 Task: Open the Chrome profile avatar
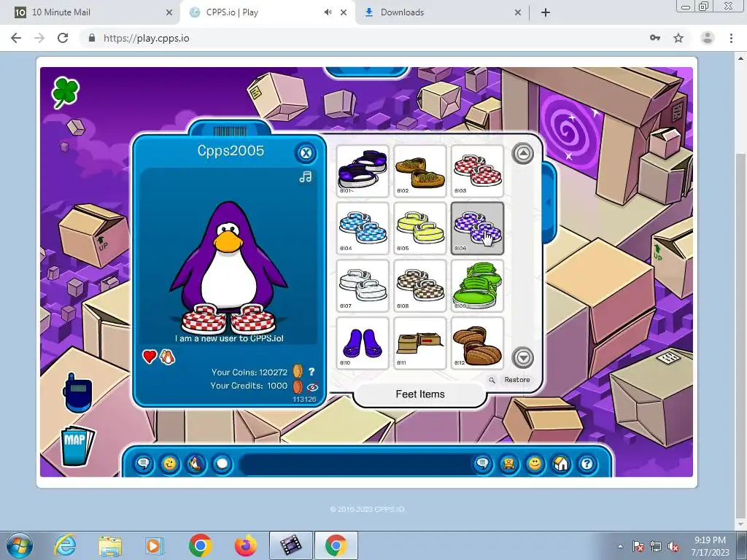708,38
